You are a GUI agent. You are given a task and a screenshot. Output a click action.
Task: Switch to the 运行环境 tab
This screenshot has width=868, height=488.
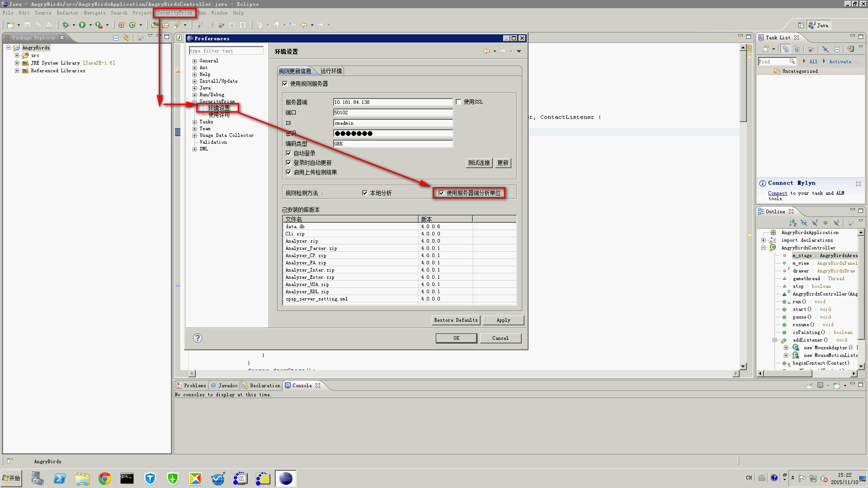(x=331, y=71)
